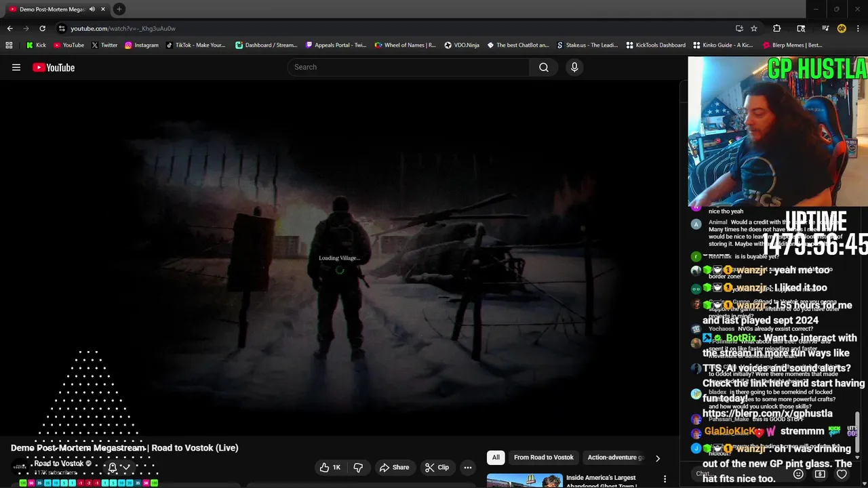Image resolution: width=868 pixels, height=488 pixels.
Task: Show next filter chips with the arrow
Action: 657,458
